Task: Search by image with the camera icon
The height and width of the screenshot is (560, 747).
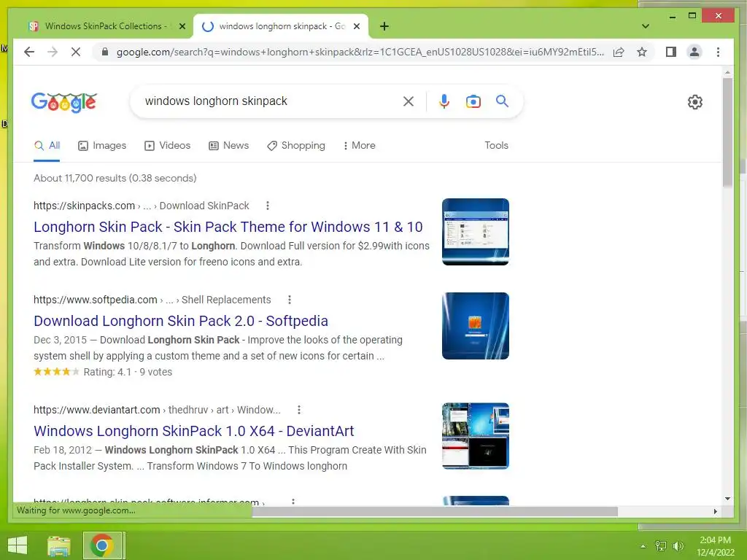Action: coord(473,101)
